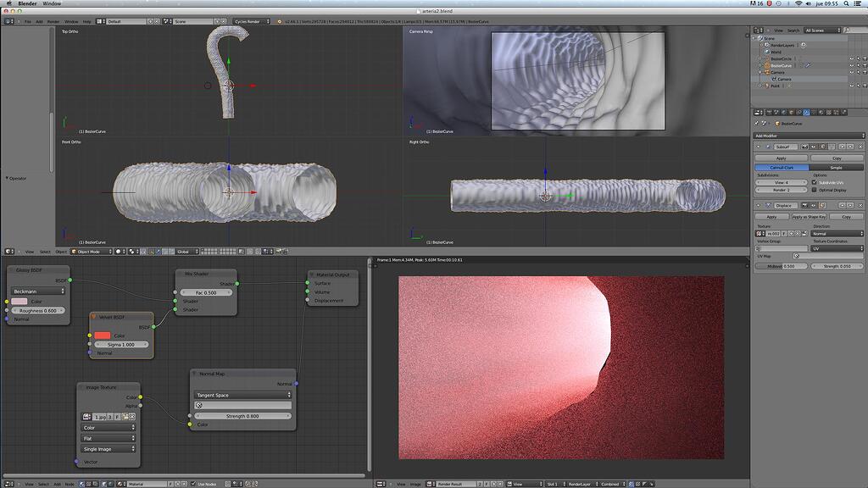Select BezierCircle in the outliner

(x=781, y=58)
